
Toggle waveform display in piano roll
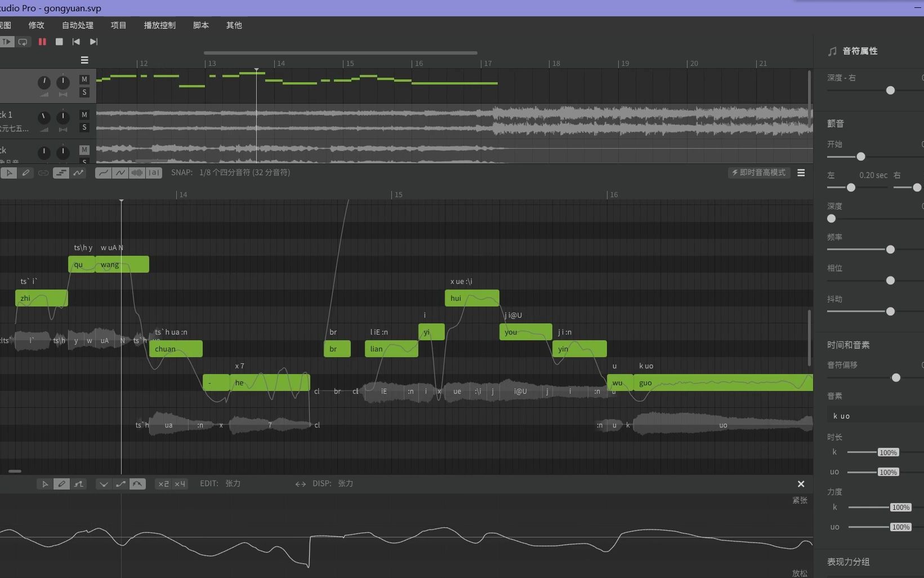pos(137,173)
